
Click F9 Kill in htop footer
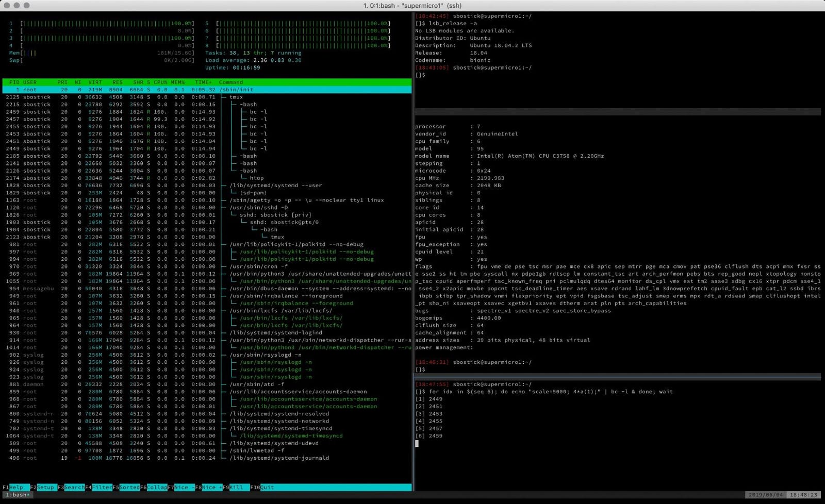236,487
